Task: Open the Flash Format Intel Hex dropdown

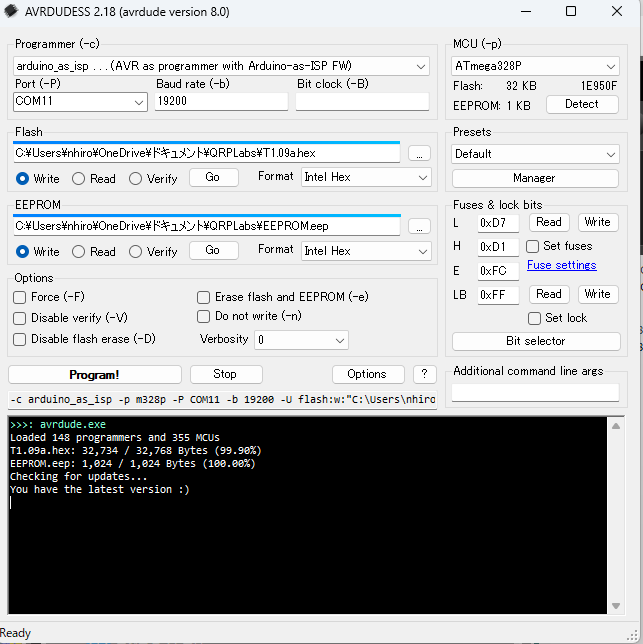Action: [366, 177]
